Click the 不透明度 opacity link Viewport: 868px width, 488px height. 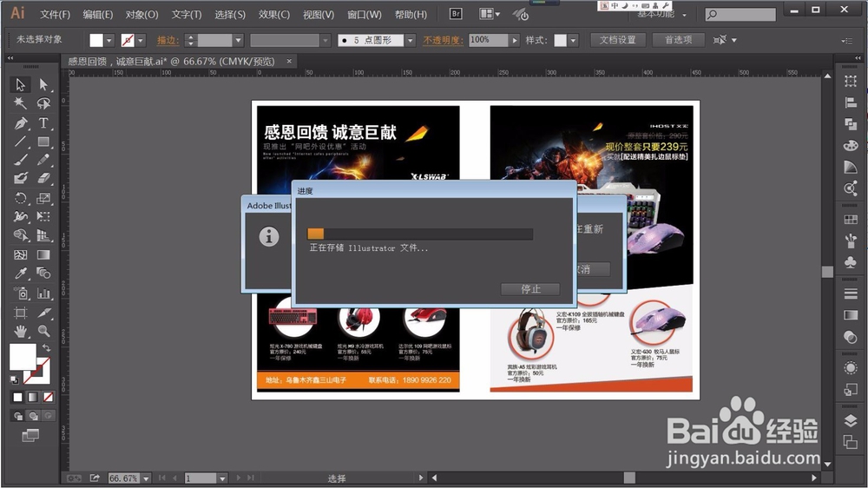point(443,41)
